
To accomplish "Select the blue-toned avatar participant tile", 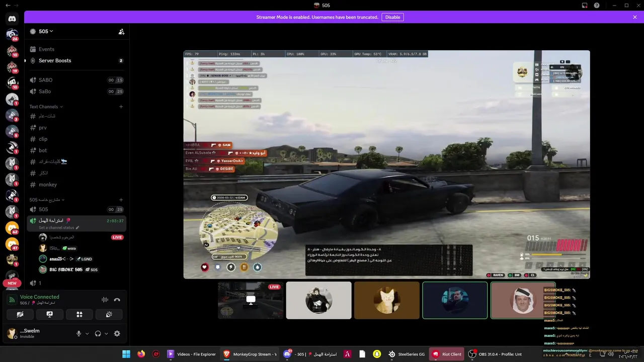I will tap(455, 300).
